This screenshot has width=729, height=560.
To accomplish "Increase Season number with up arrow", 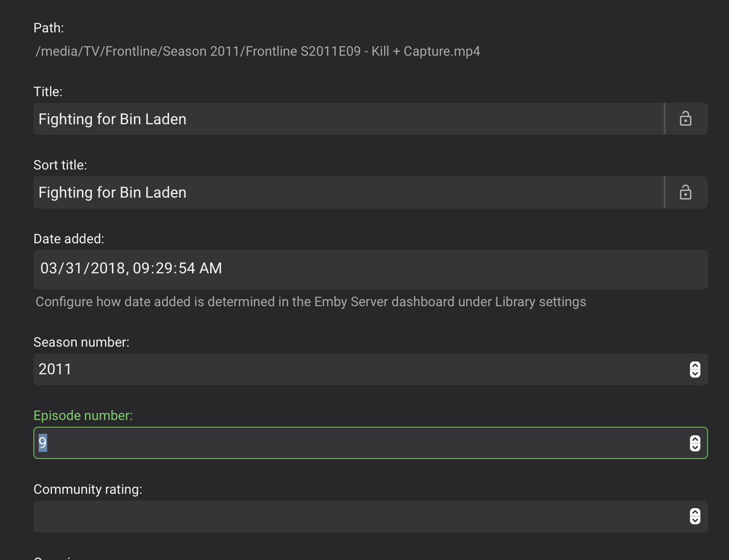I will point(695,365).
